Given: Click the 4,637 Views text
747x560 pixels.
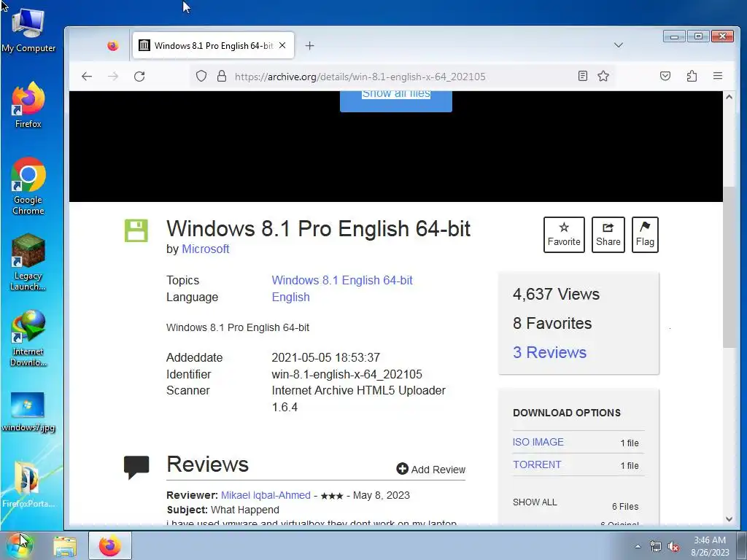Looking at the screenshot, I should pos(556,295).
